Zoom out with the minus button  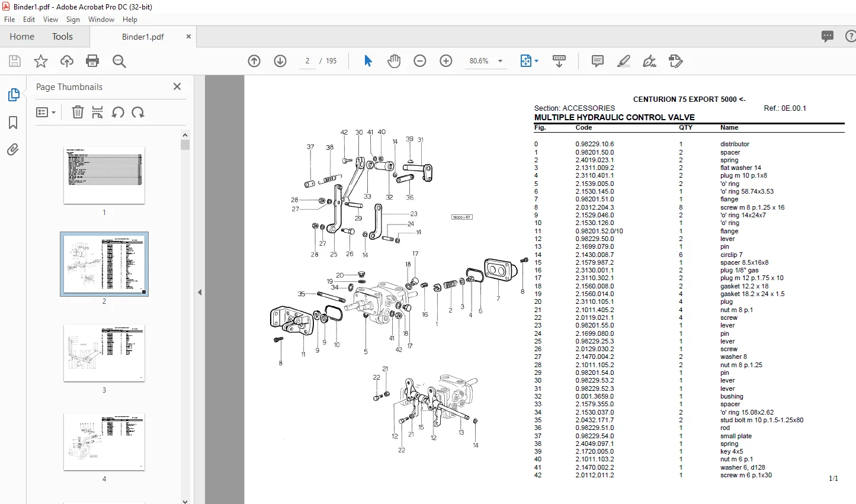coord(420,61)
